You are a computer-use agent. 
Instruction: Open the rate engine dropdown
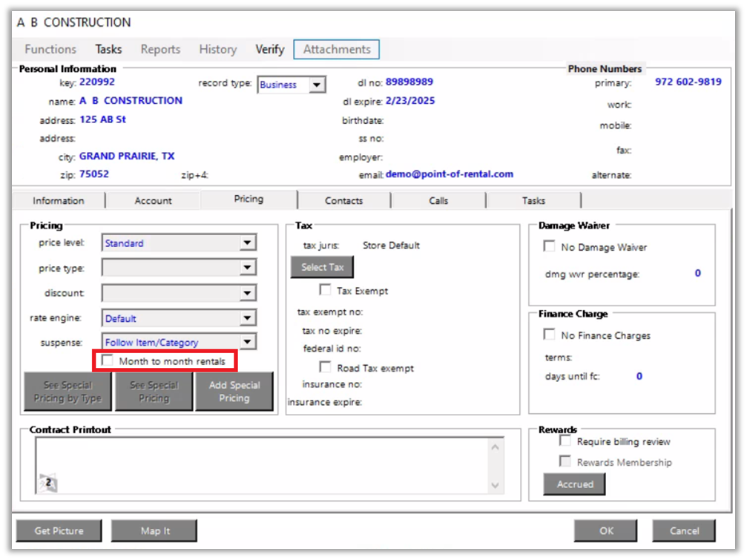pyautogui.click(x=248, y=319)
